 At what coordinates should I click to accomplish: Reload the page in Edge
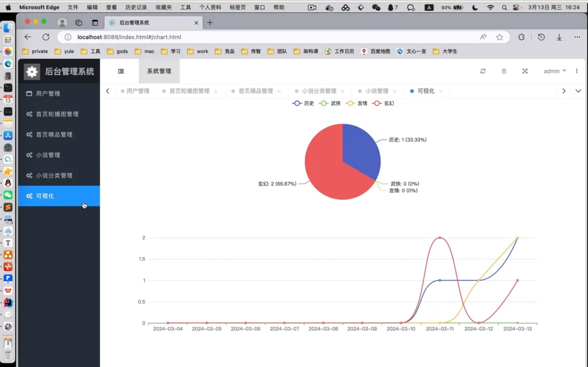tap(46, 36)
